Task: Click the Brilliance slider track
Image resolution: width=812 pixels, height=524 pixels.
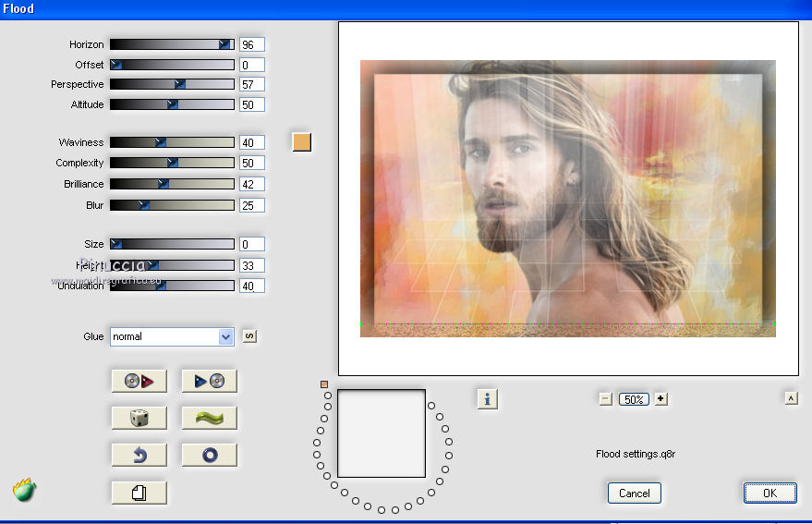Action: (x=172, y=184)
